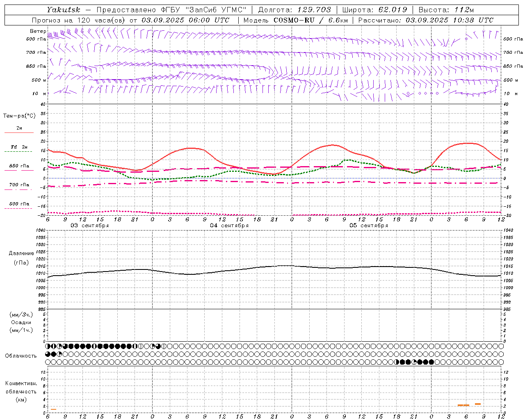The image size is (525, 420).
Task: Click the forecast start '03.09.2025 06:00 UTC'
Action: 185,20
